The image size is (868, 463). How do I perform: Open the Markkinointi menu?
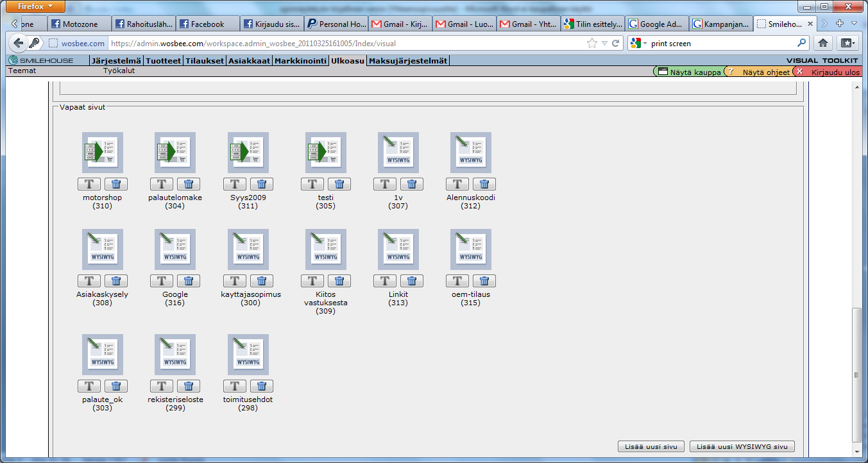click(x=301, y=61)
